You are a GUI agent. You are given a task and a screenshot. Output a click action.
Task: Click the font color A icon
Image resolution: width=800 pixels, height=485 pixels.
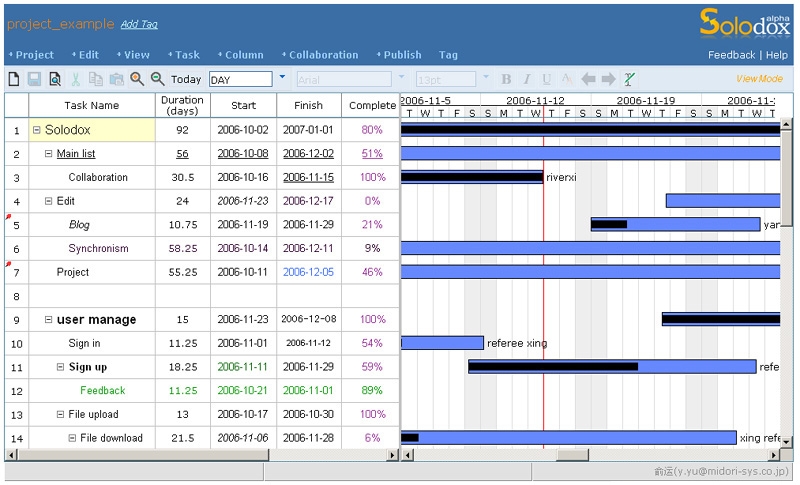click(x=566, y=79)
